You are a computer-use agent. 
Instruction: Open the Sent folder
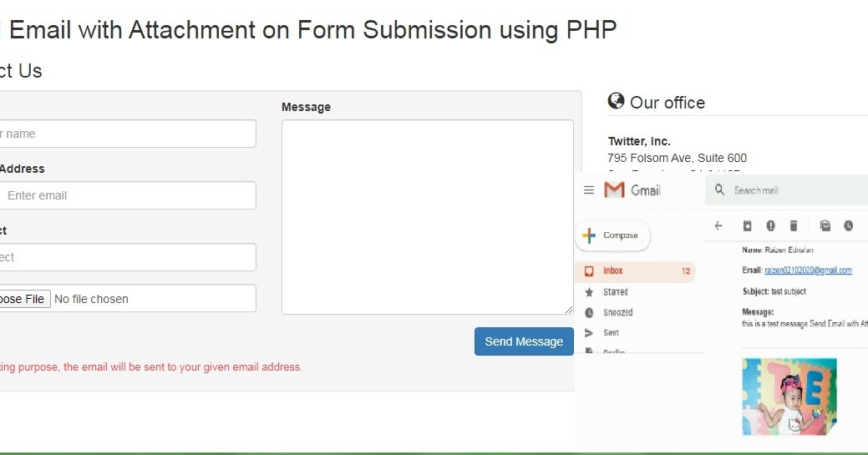point(611,332)
